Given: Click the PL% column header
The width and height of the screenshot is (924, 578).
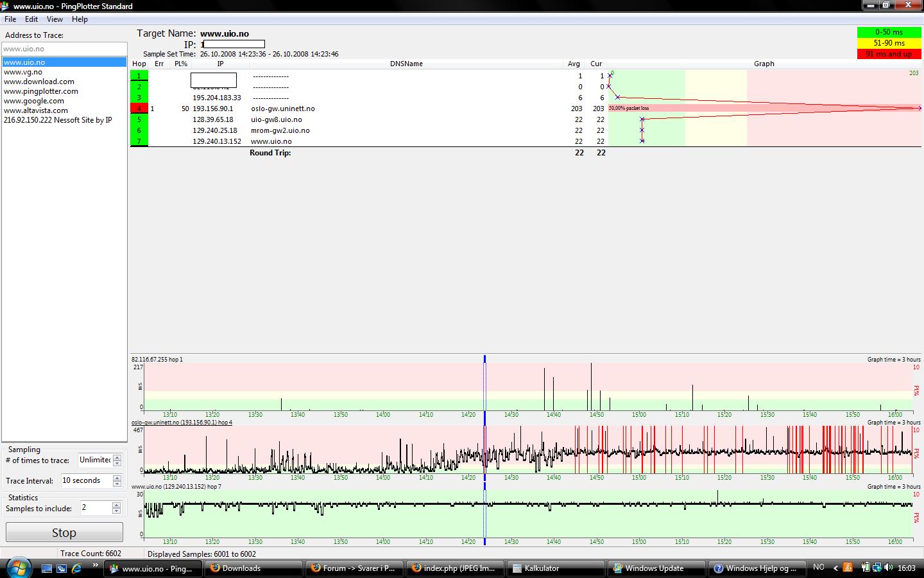Looking at the screenshot, I should click(181, 64).
